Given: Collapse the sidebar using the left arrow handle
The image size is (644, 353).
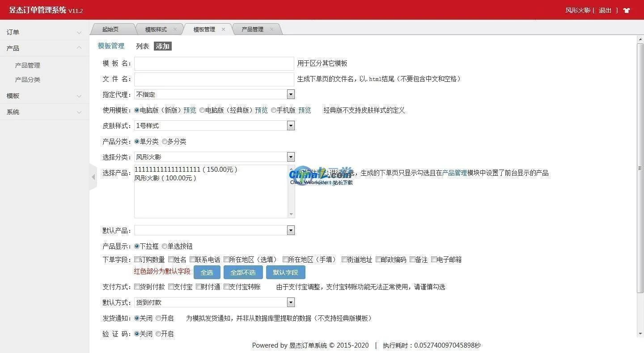Looking at the screenshot, I should pos(93,177).
